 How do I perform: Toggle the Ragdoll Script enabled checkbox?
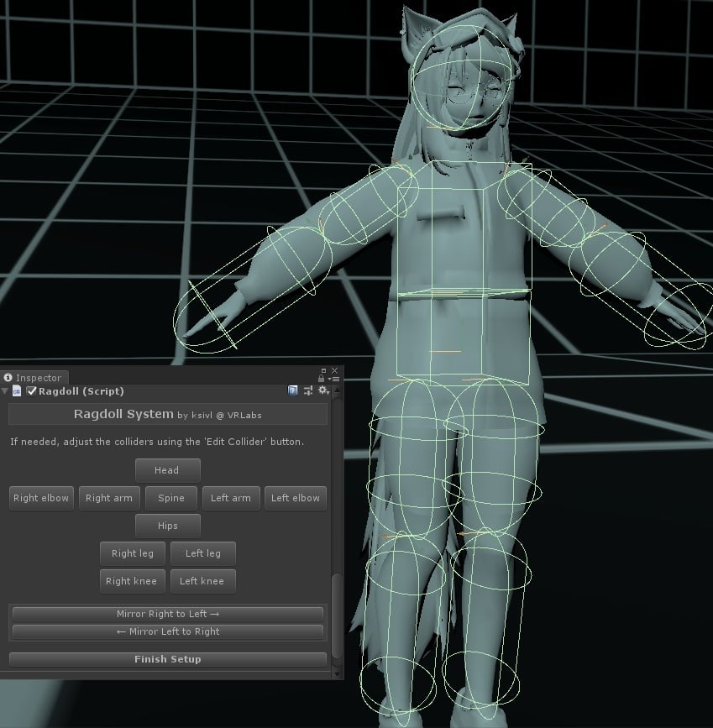[31, 391]
